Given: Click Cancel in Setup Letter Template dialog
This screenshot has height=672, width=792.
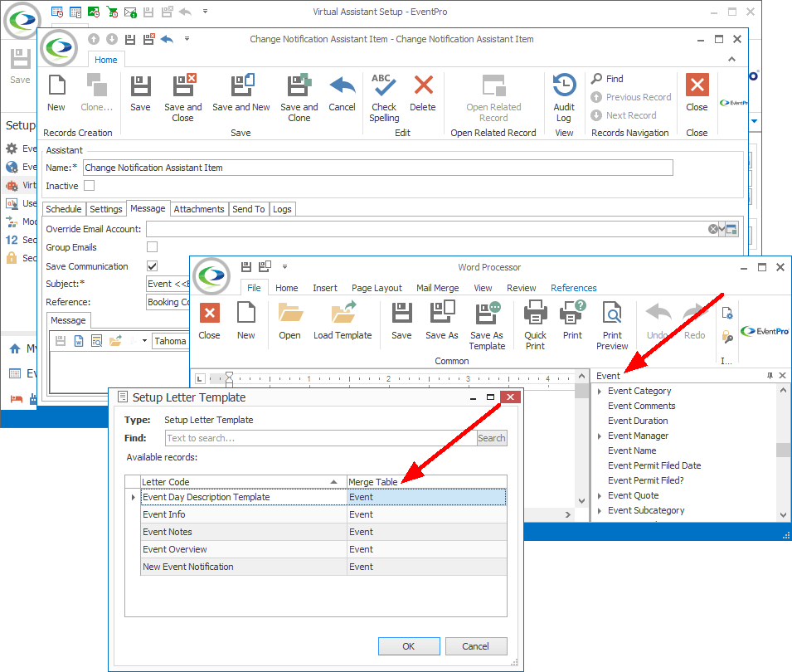Looking at the screenshot, I should tap(476, 646).
